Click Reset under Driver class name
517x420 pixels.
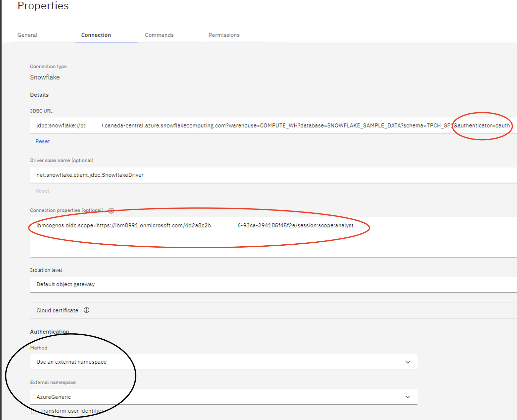click(43, 191)
